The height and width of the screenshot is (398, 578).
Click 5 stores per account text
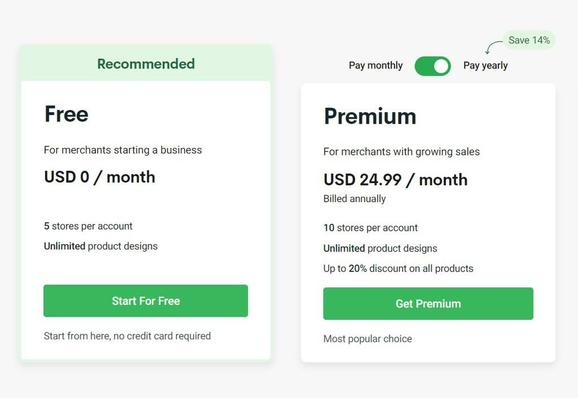coord(88,226)
